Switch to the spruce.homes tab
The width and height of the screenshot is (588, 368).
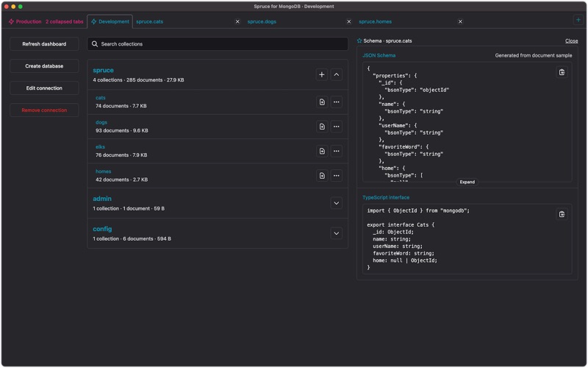pos(375,21)
